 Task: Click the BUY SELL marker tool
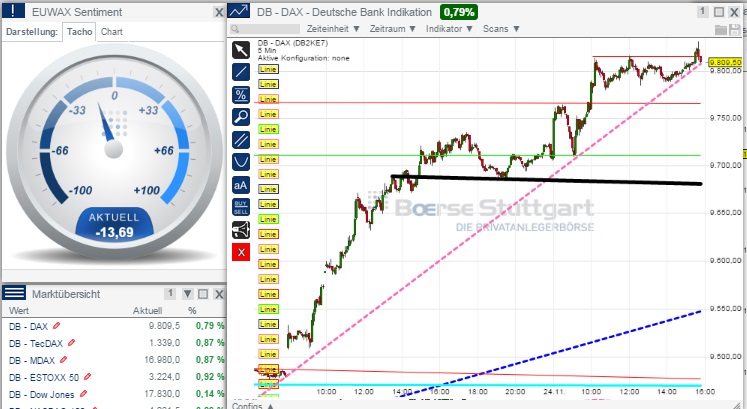click(x=241, y=207)
